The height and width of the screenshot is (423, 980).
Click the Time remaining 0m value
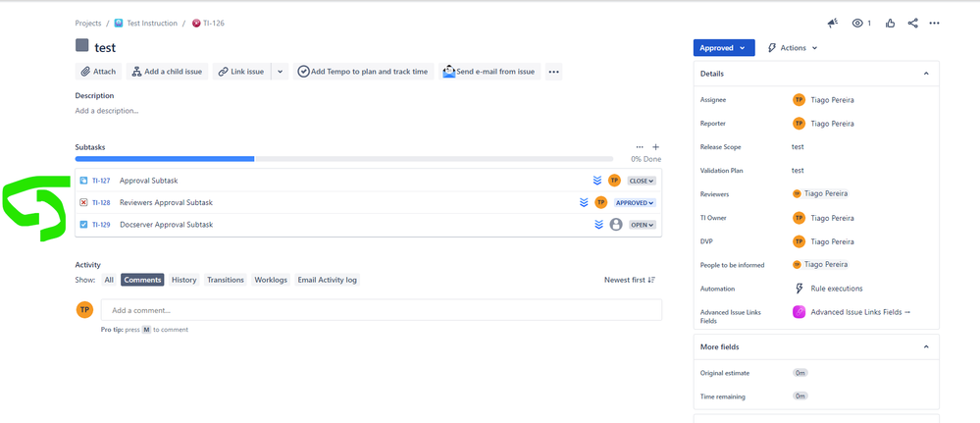point(800,397)
